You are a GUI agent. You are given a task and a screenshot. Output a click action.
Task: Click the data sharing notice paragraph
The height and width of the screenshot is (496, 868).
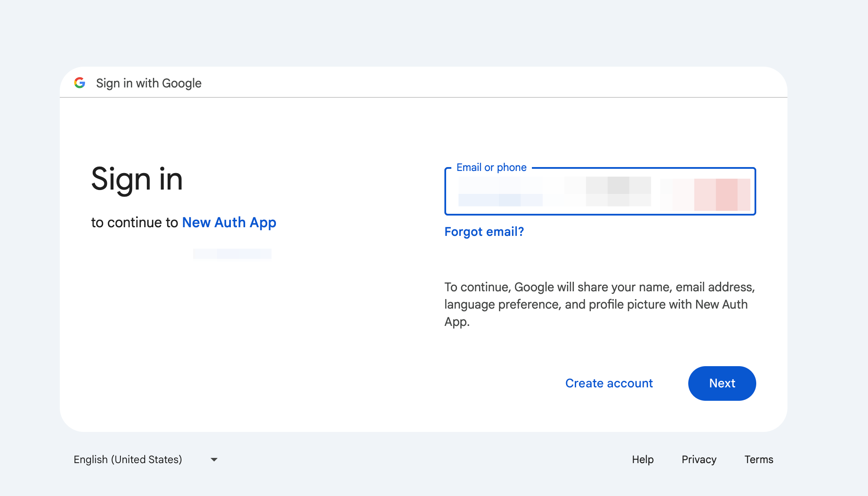600,304
